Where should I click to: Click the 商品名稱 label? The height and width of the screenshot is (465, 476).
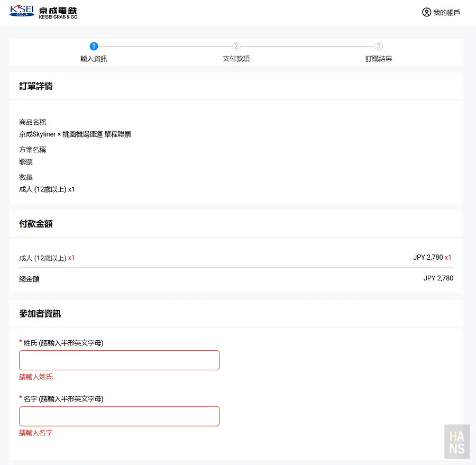click(x=32, y=122)
